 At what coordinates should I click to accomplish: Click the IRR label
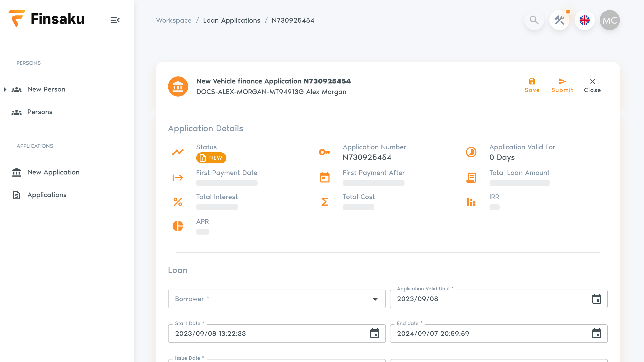(494, 197)
